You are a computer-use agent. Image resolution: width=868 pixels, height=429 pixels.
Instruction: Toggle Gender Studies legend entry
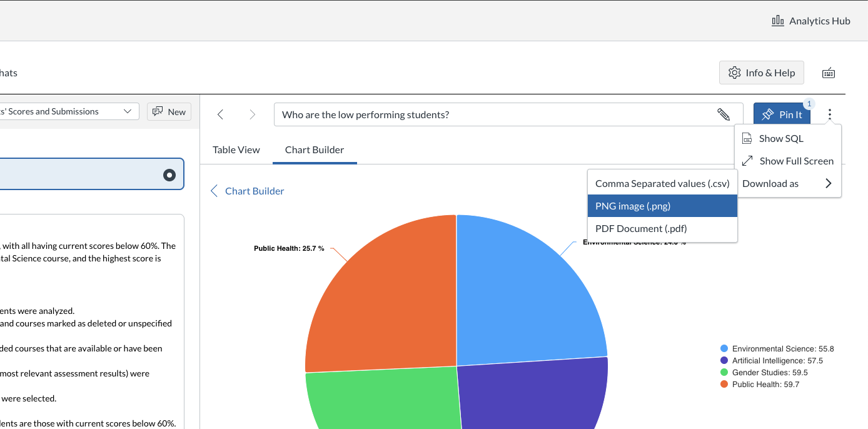(764, 373)
